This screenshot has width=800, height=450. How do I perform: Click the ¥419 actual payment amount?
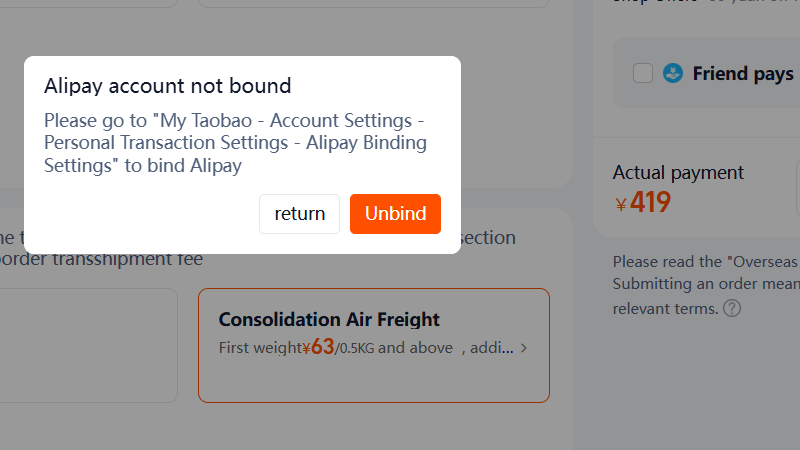643,203
